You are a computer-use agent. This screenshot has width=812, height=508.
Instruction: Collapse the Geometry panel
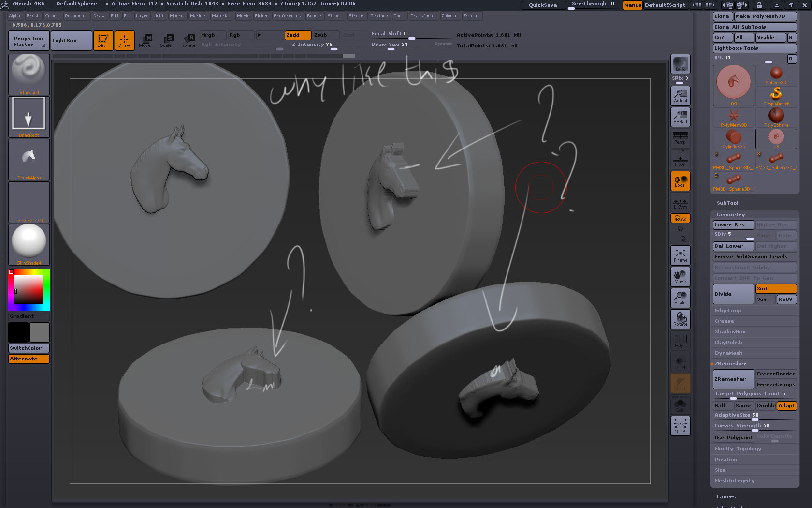(730, 214)
